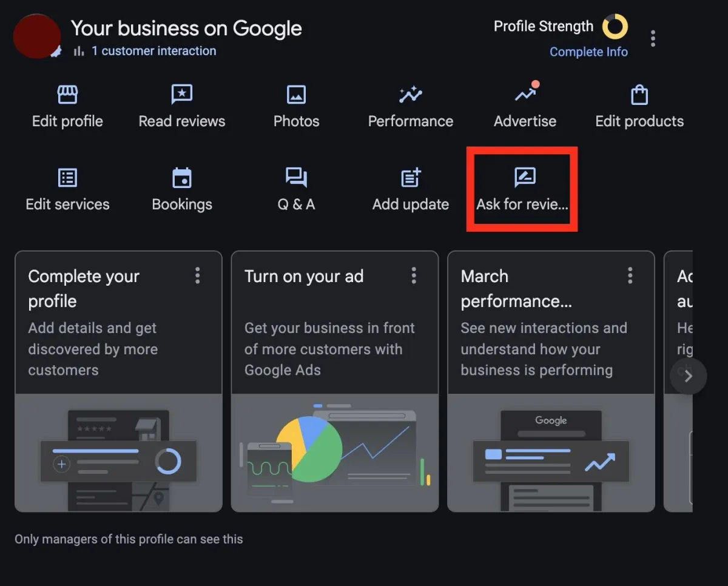Click 'Your business on Google' heading
Image resolution: width=728 pixels, height=586 pixels.
(186, 29)
